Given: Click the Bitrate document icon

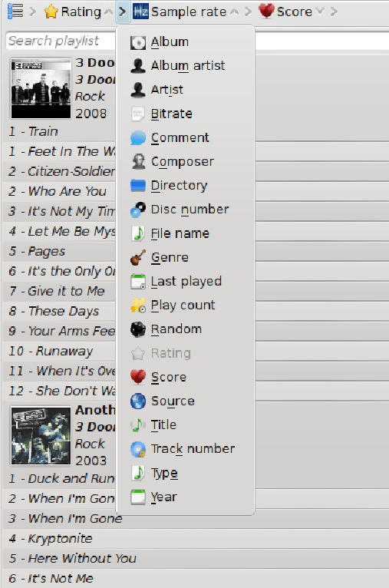Looking at the screenshot, I should (x=138, y=114).
